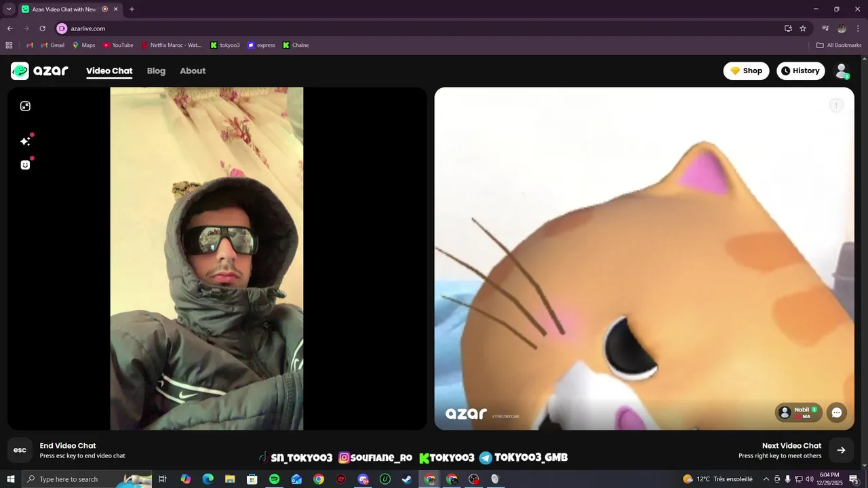Open Spotify from the taskbar
Image resolution: width=868 pixels, height=488 pixels.
[274, 479]
